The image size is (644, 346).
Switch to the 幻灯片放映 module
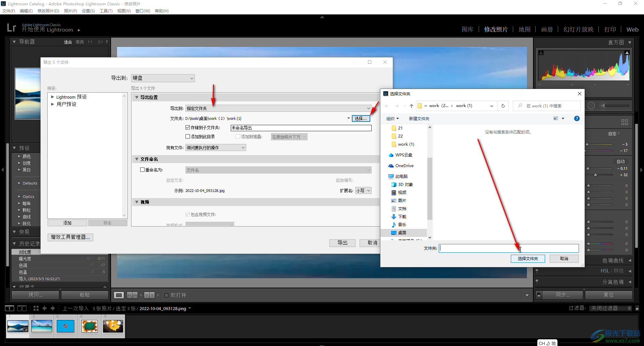pyautogui.click(x=579, y=30)
